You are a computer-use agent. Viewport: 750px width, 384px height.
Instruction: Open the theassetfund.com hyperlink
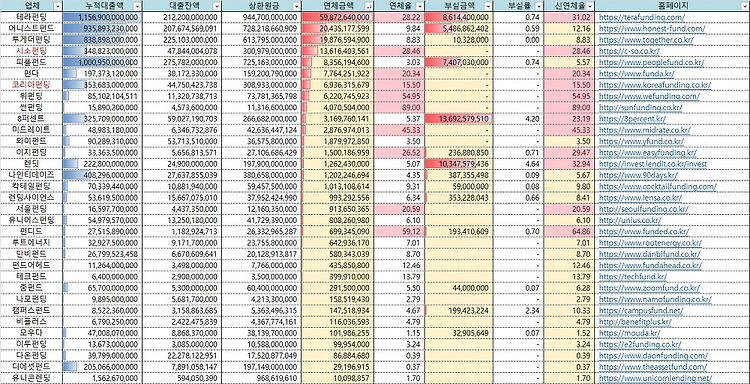(652, 367)
